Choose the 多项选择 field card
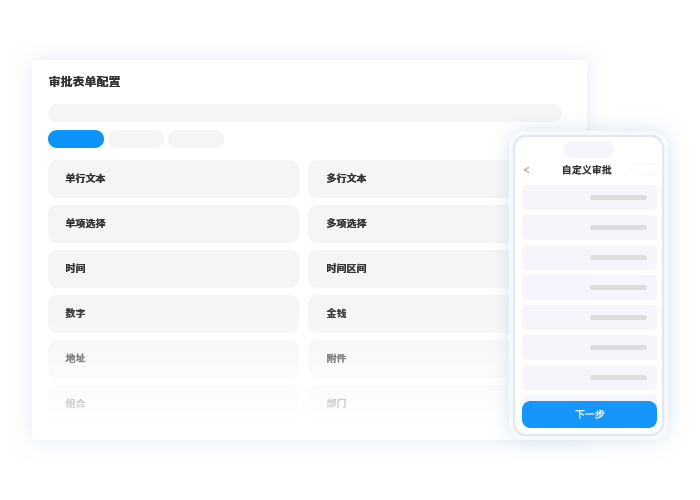The width and height of the screenshot is (700, 500). (408, 224)
